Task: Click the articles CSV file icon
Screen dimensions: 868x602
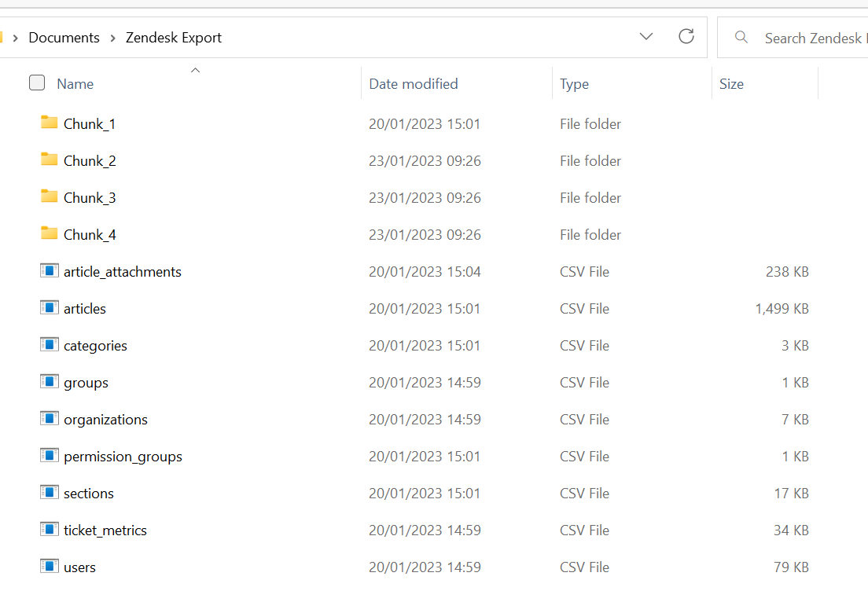Action: pyautogui.click(x=50, y=307)
